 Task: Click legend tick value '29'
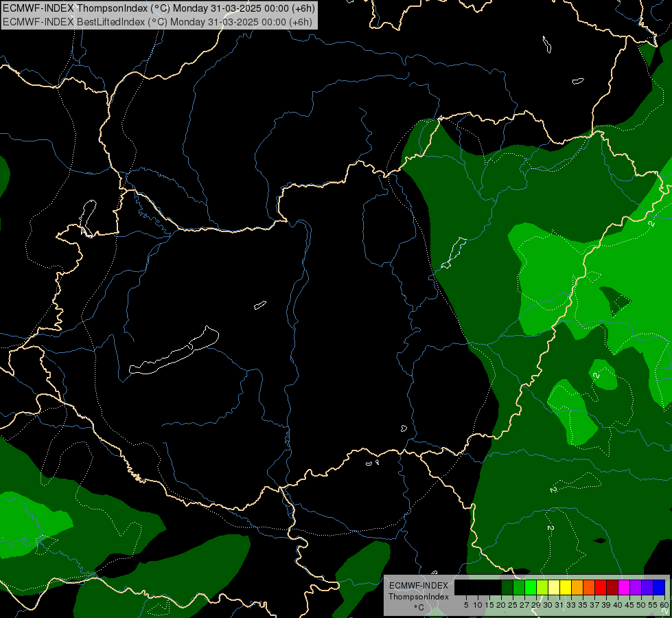click(536, 605)
